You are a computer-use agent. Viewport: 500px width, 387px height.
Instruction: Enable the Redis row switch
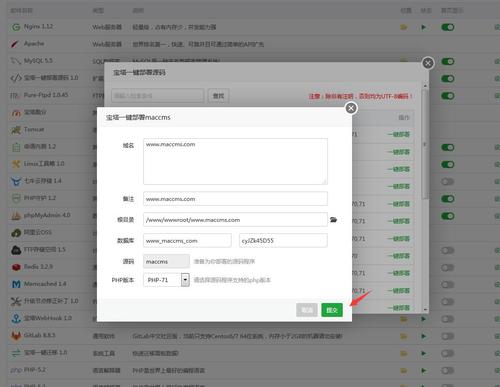click(x=448, y=267)
